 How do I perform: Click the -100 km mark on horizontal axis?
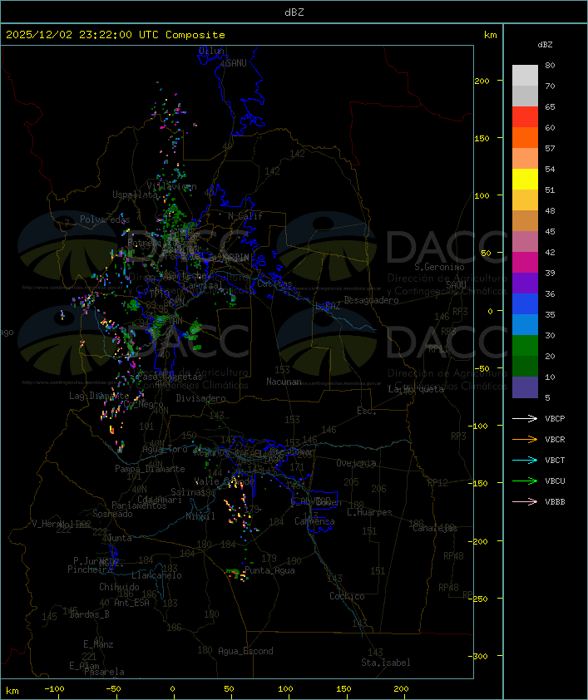pos(54,689)
